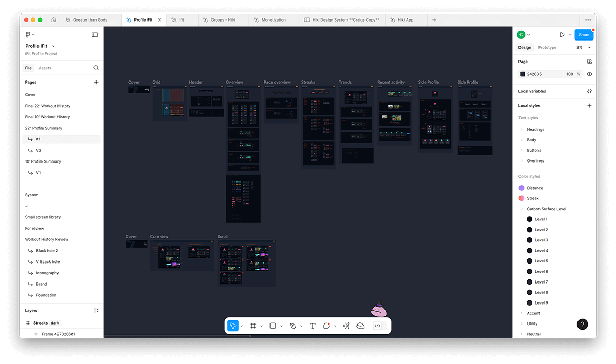This screenshot has height=364, width=616.
Task: Open the tab bar overflow menu
Action: point(588,20)
